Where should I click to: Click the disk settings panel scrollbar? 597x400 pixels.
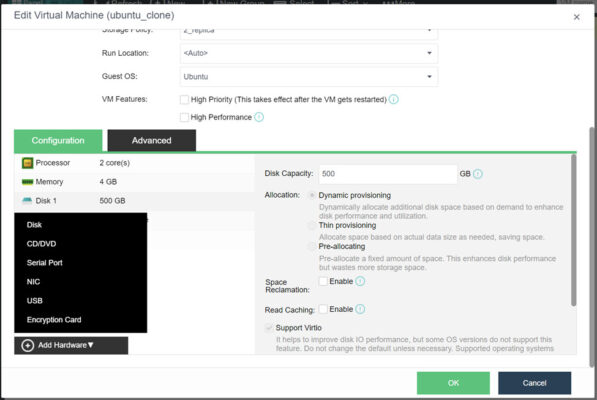point(573,230)
